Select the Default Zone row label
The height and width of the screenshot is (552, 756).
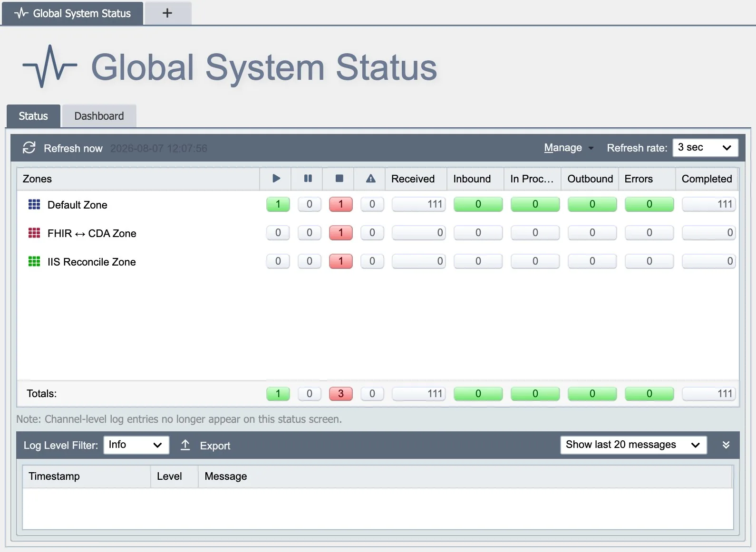(x=78, y=205)
